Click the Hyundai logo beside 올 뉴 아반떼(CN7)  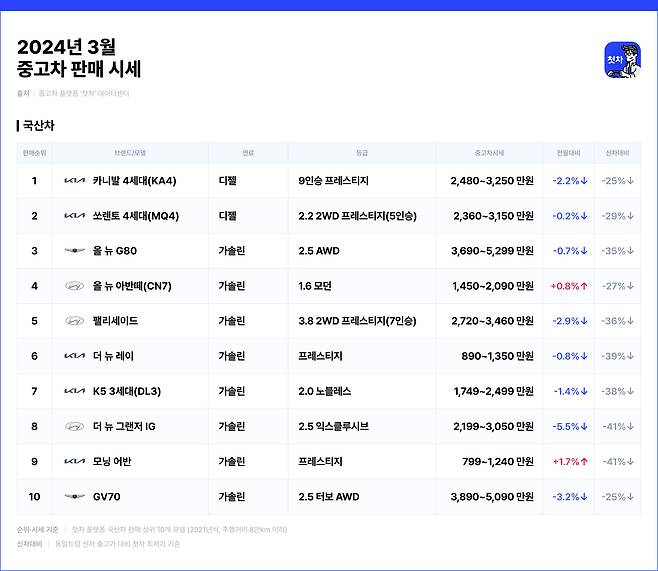(74, 286)
